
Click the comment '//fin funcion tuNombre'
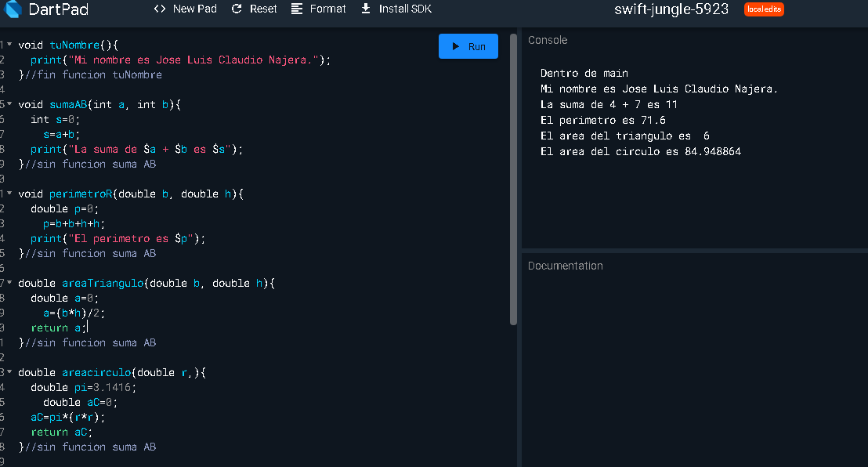click(x=93, y=74)
